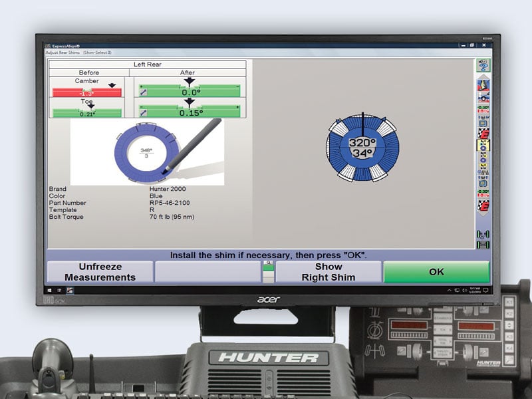The width and height of the screenshot is (532, 399).
Task: Select the upper checkered flag E icon
Action: (483, 134)
